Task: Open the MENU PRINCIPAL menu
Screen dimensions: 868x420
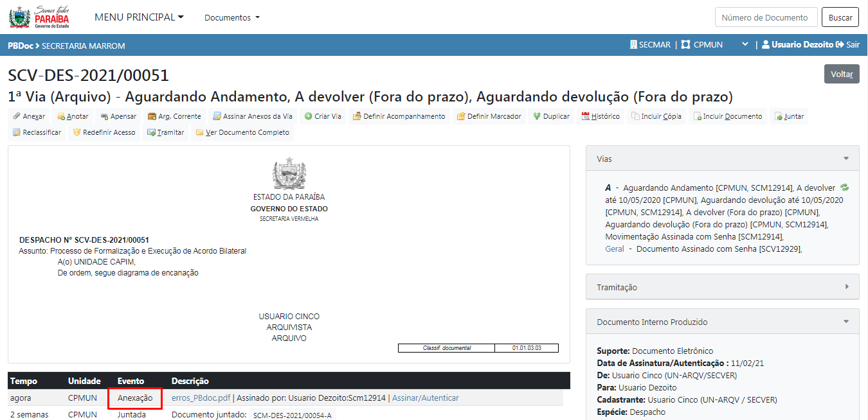Action: point(139,17)
